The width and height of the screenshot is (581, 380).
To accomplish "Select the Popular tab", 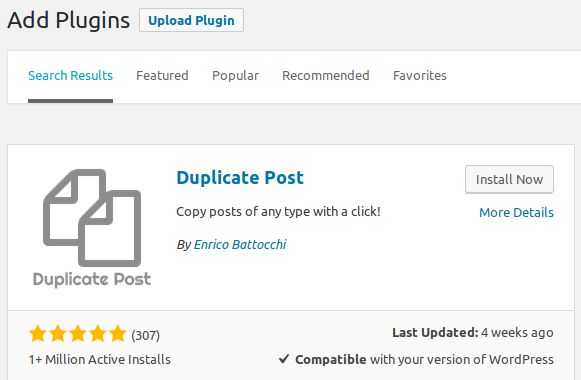I will [x=235, y=76].
